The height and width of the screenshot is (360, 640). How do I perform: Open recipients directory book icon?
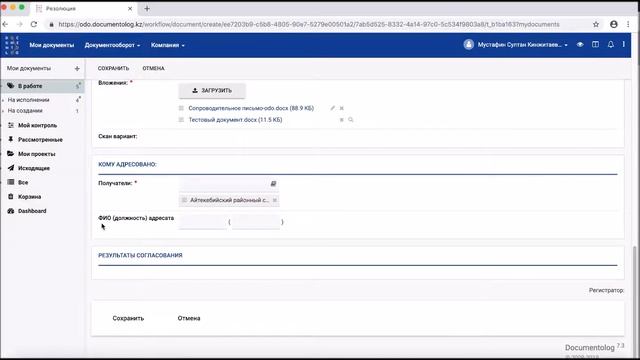(273, 184)
